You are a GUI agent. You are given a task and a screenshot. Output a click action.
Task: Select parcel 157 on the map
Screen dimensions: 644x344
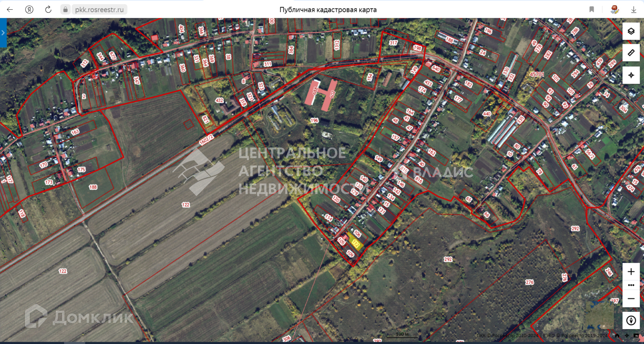point(396,137)
